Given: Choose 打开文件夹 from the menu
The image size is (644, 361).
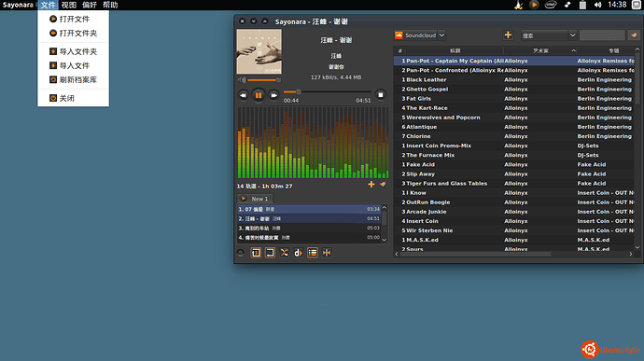Looking at the screenshot, I should 73,33.
